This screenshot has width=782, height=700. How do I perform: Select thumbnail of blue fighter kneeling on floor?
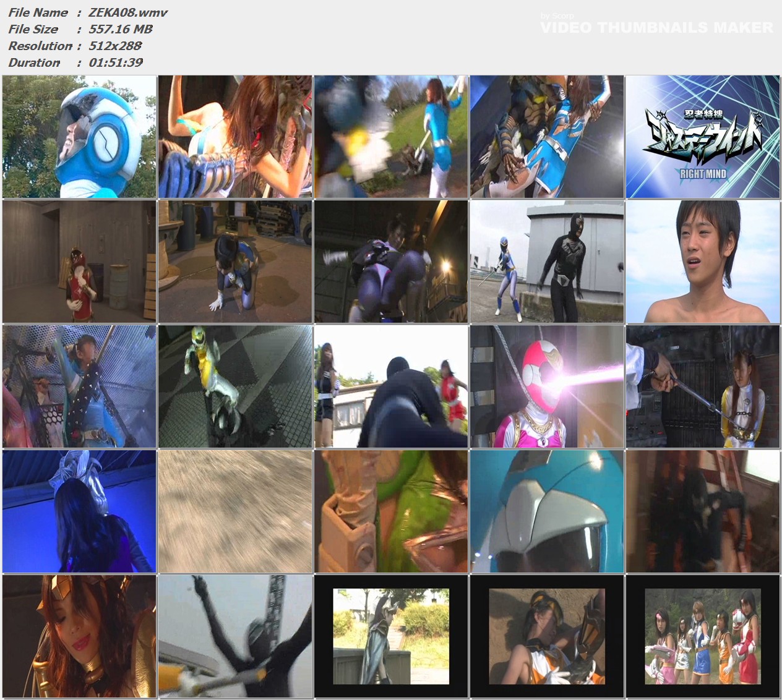[235, 262]
